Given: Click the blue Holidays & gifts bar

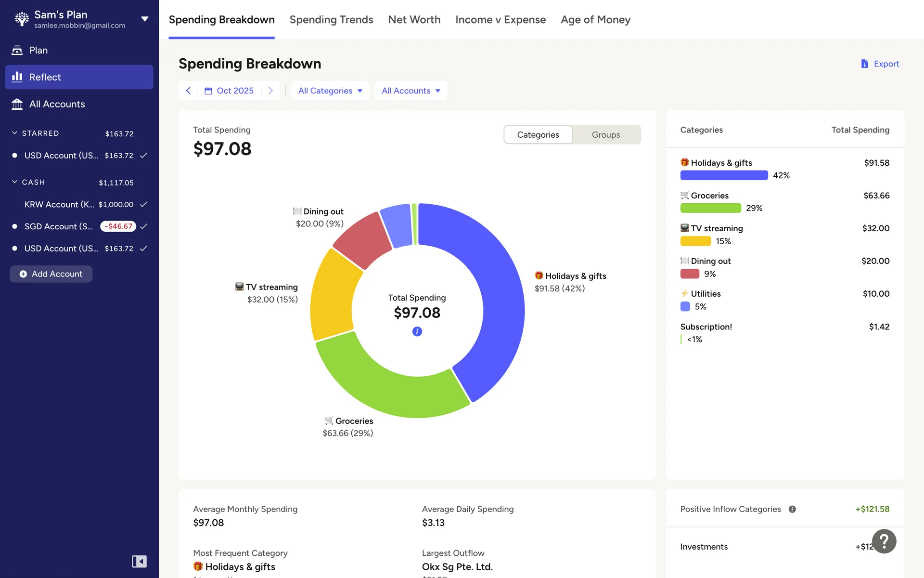Looking at the screenshot, I should point(724,175).
